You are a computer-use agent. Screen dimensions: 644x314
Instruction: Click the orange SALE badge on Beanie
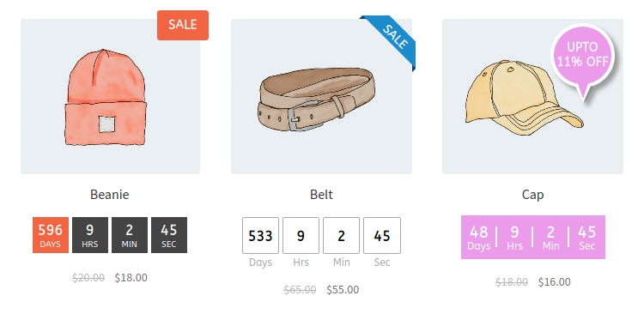point(183,25)
